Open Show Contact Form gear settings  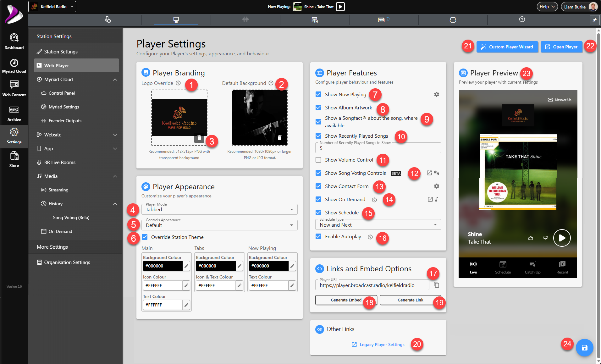[x=436, y=186]
